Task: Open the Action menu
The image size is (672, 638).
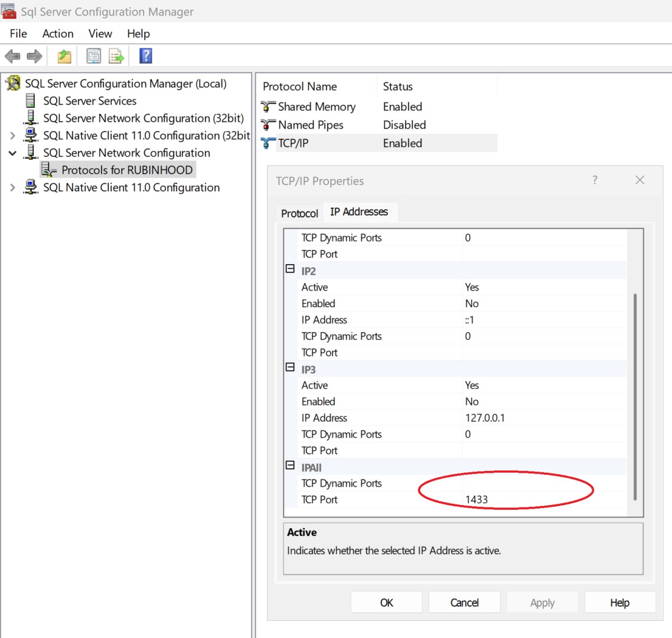Action: coord(58,34)
